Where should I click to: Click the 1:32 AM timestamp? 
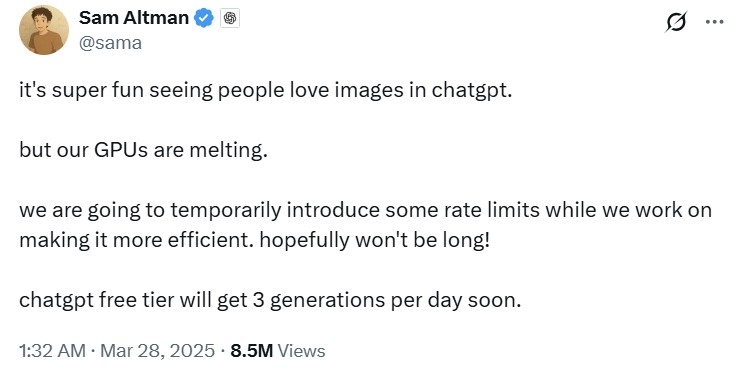(x=53, y=351)
